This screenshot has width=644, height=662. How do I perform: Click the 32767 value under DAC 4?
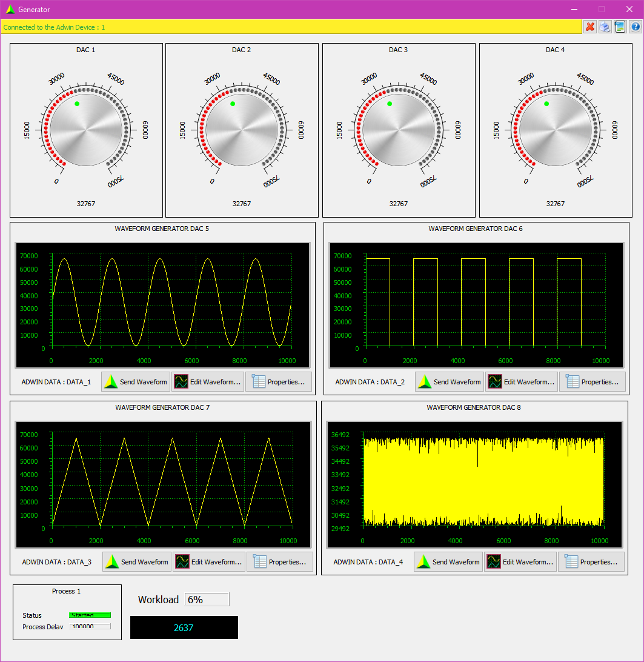tap(556, 204)
